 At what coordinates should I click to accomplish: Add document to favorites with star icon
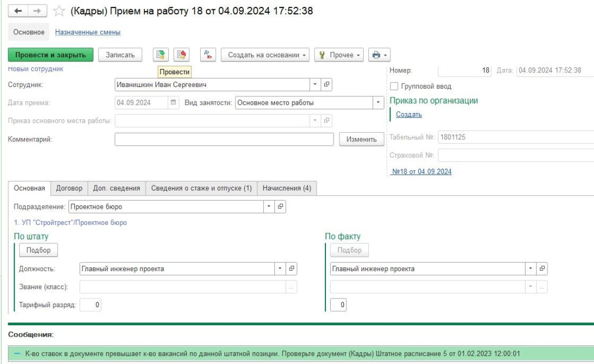point(59,11)
